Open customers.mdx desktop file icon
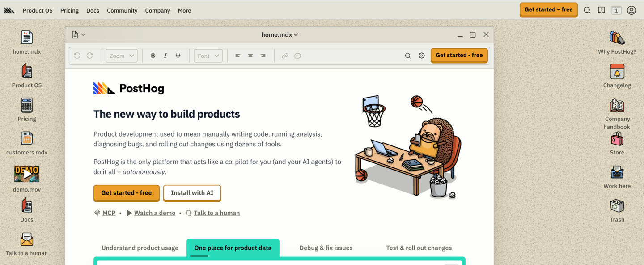Screen dimensions: 644x265 [x=27, y=139]
